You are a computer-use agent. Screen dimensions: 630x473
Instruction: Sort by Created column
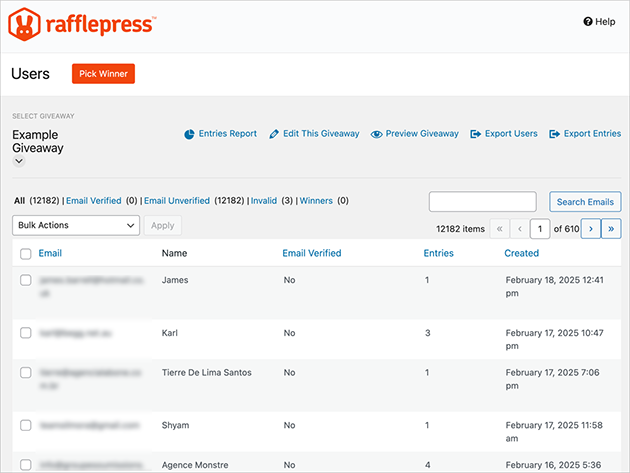pyautogui.click(x=522, y=253)
